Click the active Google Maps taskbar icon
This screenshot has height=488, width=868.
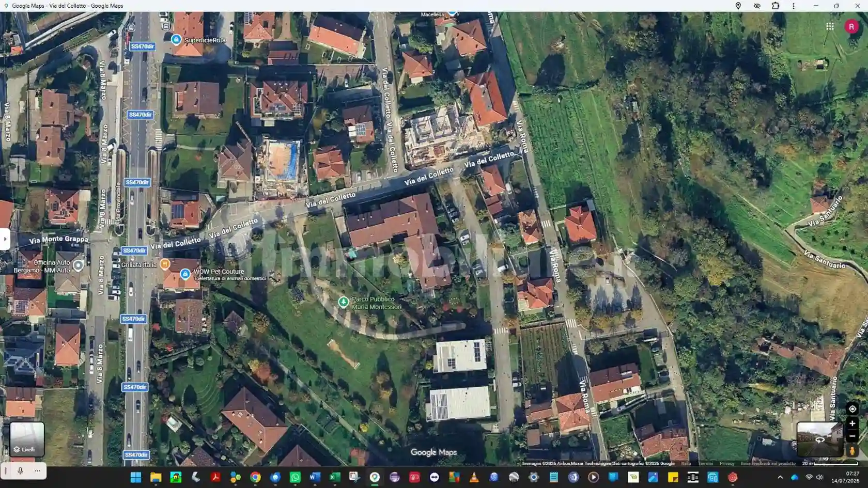click(375, 477)
